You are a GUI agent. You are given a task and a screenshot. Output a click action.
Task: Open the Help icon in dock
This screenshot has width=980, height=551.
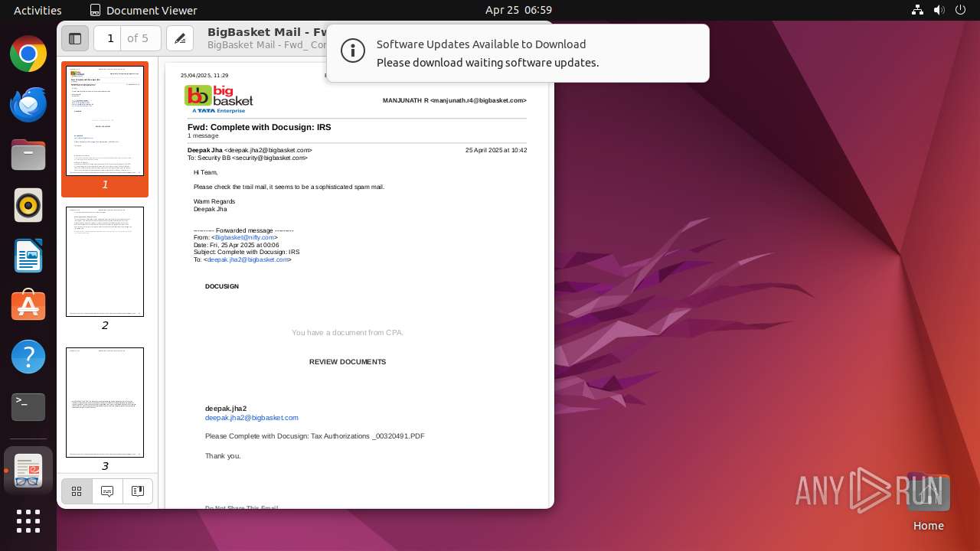click(28, 357)
